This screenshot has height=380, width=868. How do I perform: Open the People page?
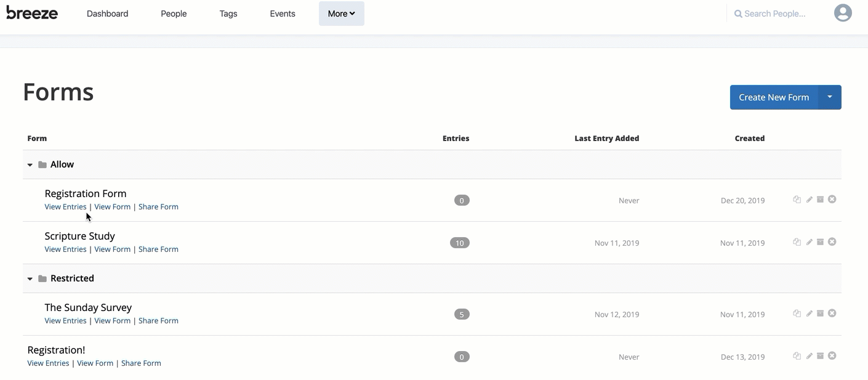[174, 14]
